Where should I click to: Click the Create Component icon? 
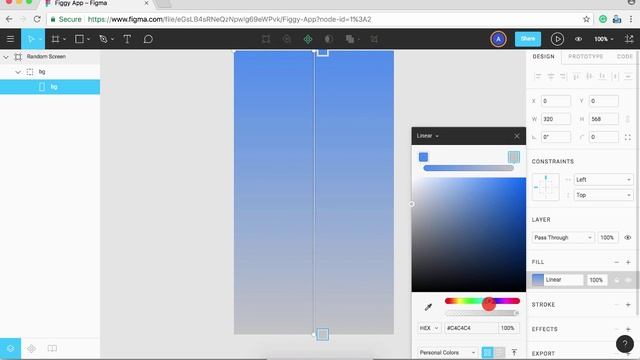click(x=308, y=39)
